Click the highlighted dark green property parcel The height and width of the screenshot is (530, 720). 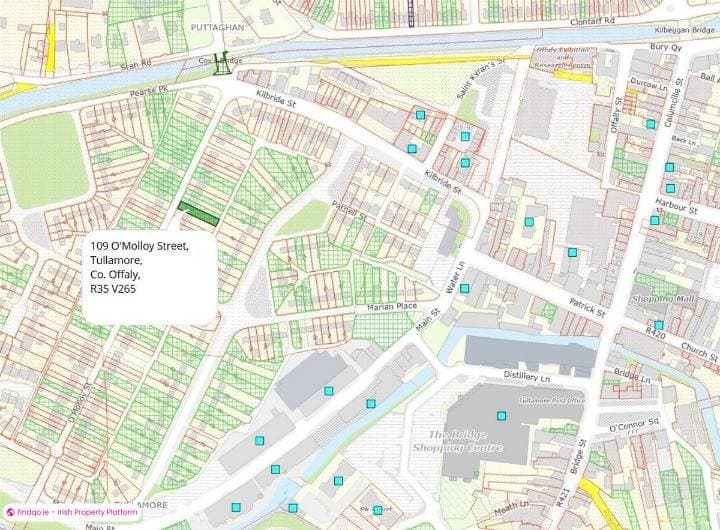pos(198,212)
